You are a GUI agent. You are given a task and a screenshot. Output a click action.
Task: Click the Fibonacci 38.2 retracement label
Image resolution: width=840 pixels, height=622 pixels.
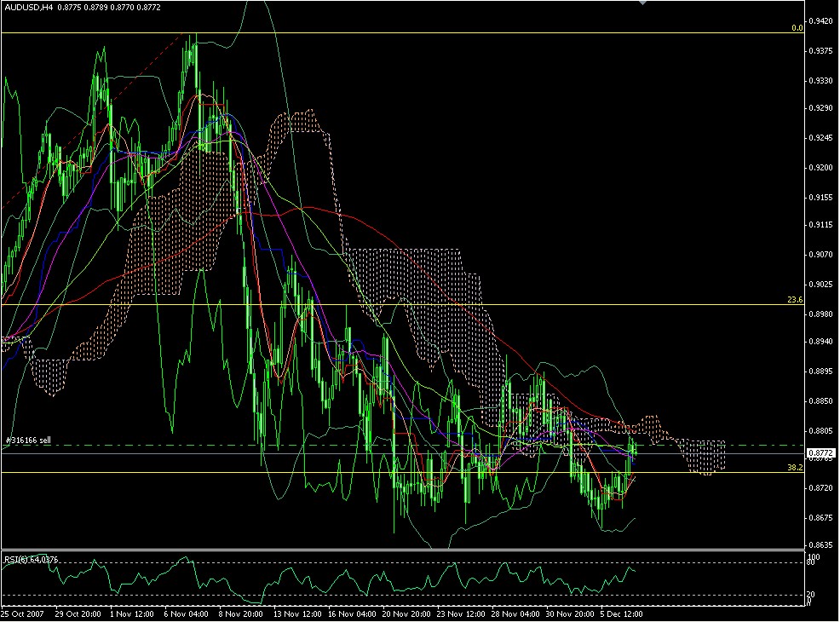click(x=796, y=467)
